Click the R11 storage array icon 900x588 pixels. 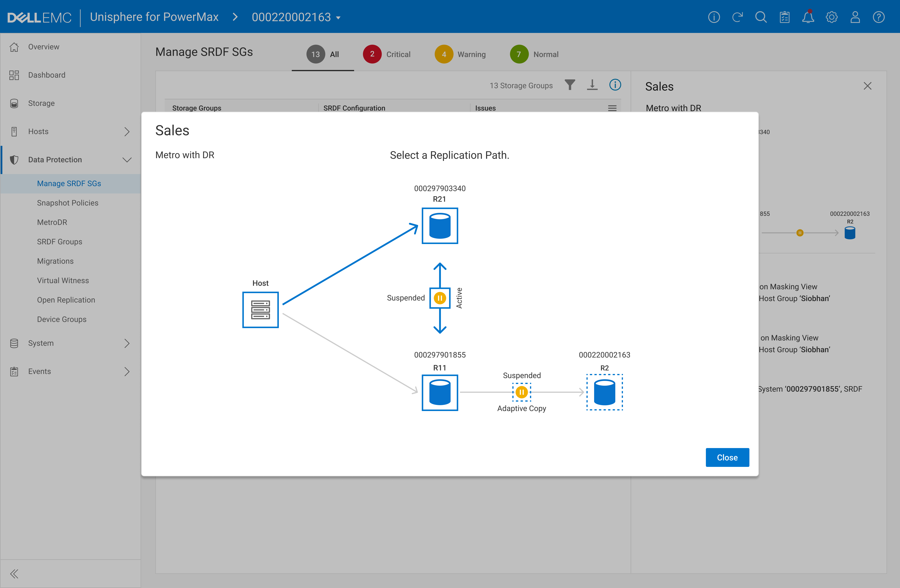coord(439,392)
